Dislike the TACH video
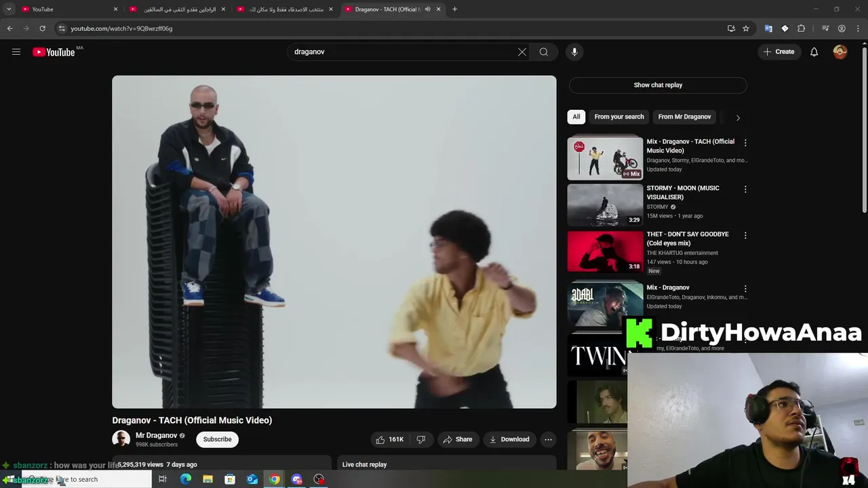This screenshot has width=868, height=488. [x=421, y=439]
